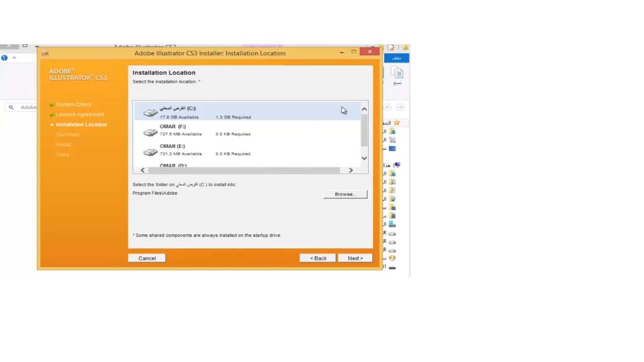Maximize the installer window
Image resolution: width=644 pixels, height=362 pixels.
354,52
